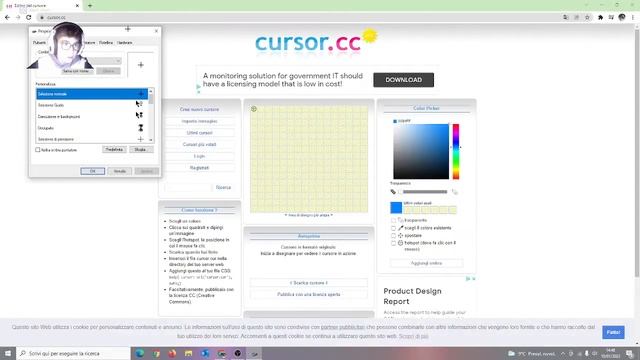Dismiss the cookie banner with Fatto
This screenshot has width=640, height=360.
(x=613, y=332)
